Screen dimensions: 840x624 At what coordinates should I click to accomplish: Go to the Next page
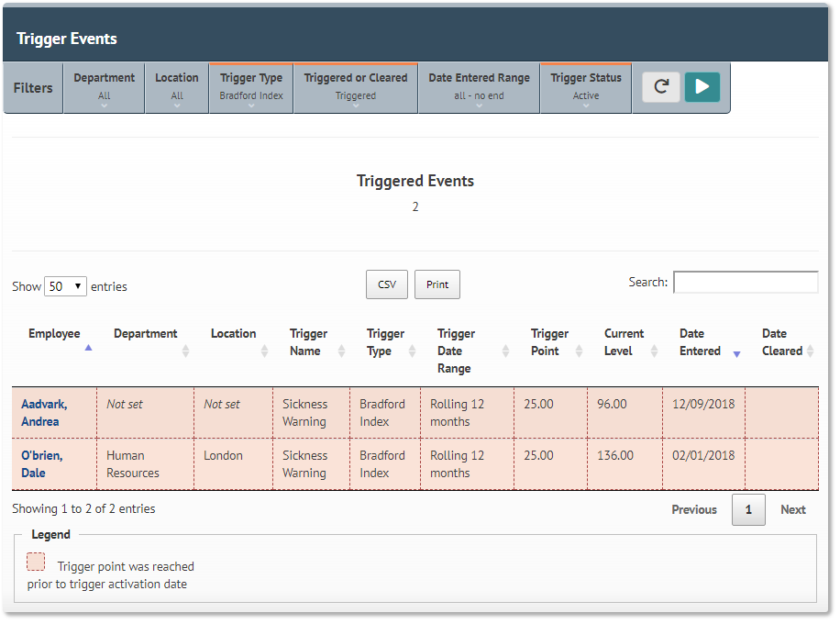pos(792,509)
